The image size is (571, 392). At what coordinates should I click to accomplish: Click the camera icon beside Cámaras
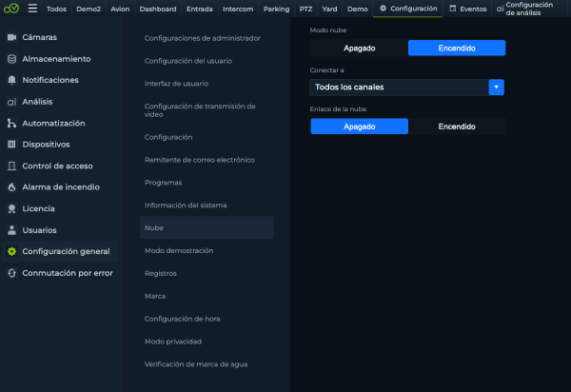click(x=11, y=37)
